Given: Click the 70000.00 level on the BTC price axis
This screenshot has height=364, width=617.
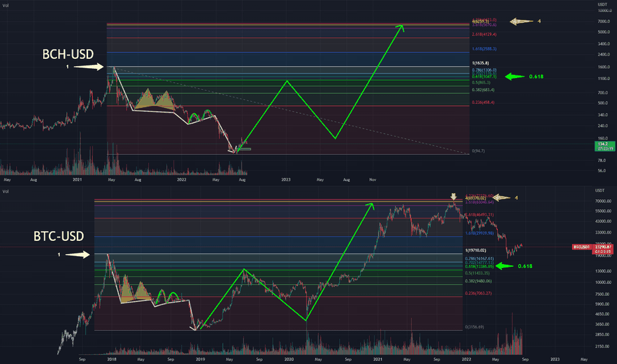Looking at the screenshot, I should pos(603,201).
